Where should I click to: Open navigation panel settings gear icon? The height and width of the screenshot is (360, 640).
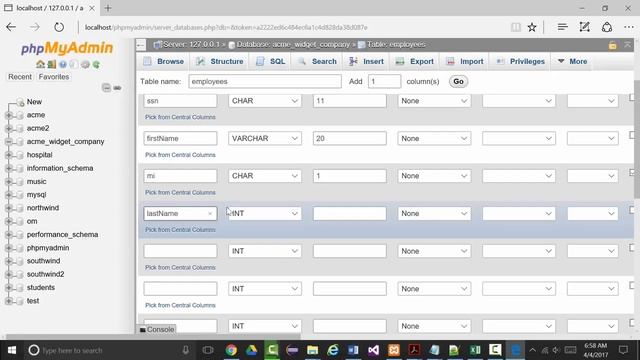click(85, 64)
